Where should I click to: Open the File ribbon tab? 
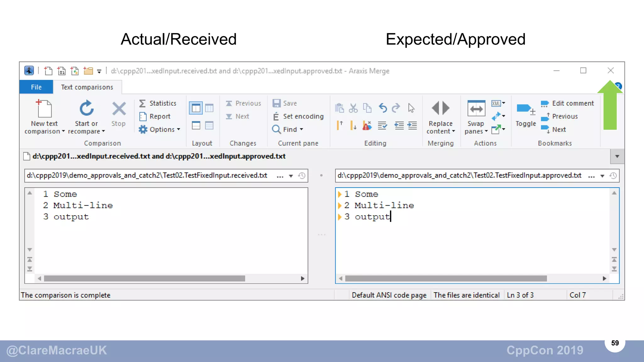(x=36, y=87)
